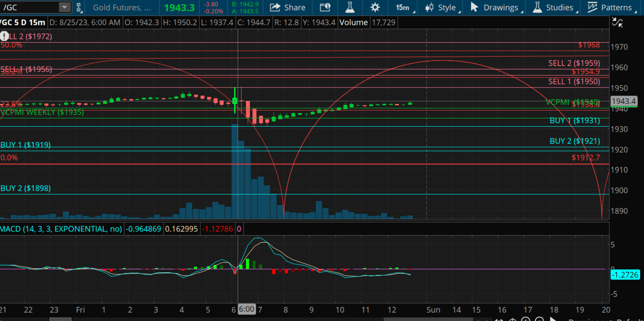Viewport: 644px width, 321px height.
Task: Click the MACD diff value -1.12786
Action: pos(217,229)
